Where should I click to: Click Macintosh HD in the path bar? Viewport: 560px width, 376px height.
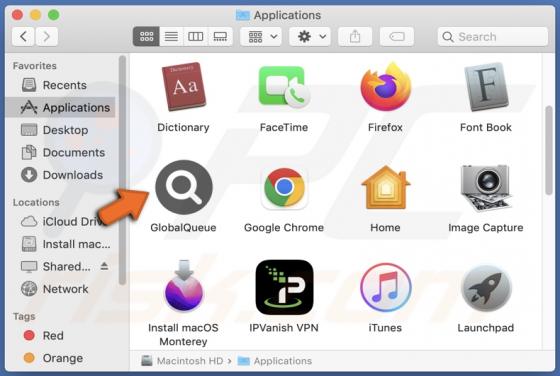click(x=182, y=361)
